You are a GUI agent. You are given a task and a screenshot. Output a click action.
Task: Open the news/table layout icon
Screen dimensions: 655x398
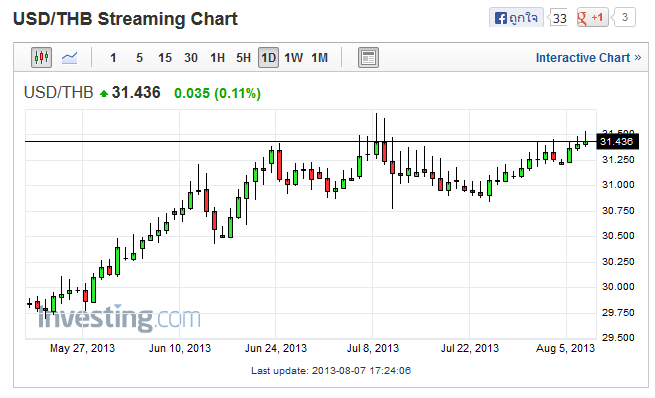click(x=368, y=58)
